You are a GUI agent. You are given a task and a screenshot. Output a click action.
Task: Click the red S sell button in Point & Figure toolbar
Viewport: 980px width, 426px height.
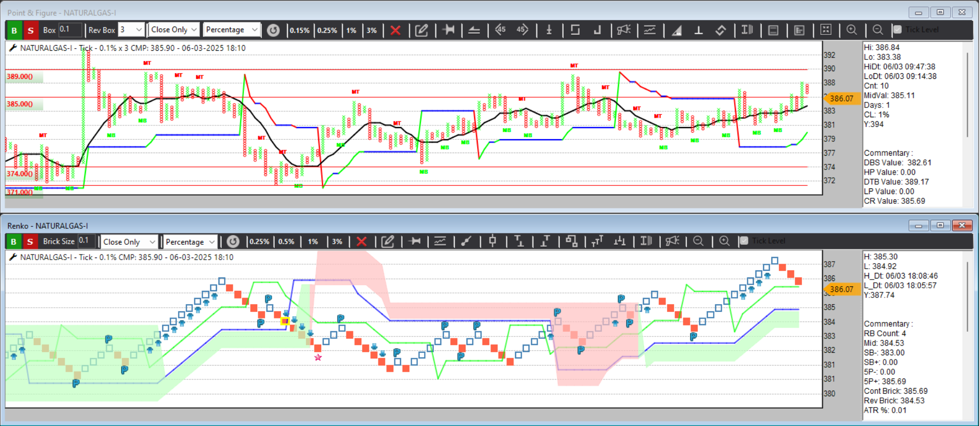tap(31, 30)
